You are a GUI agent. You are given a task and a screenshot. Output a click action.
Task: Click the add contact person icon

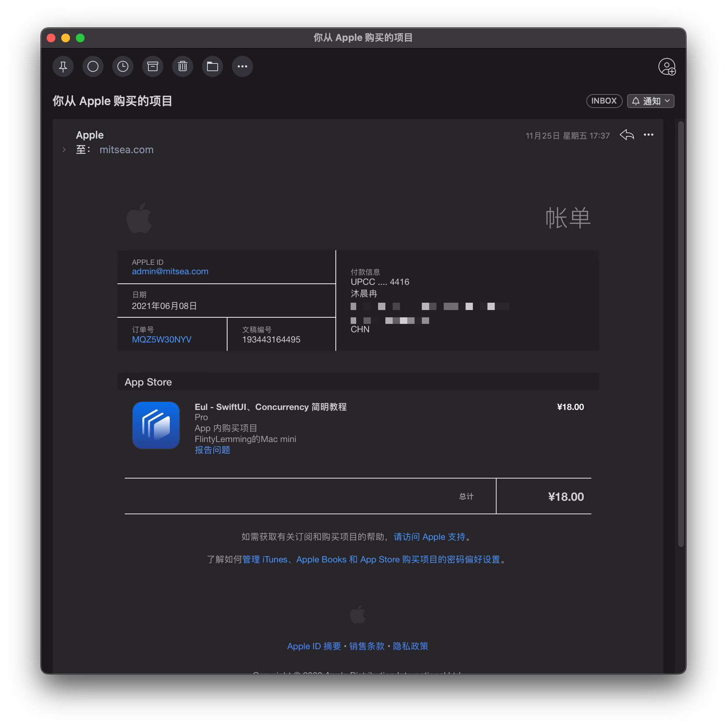pyautogui.click(x=666, y=67)
